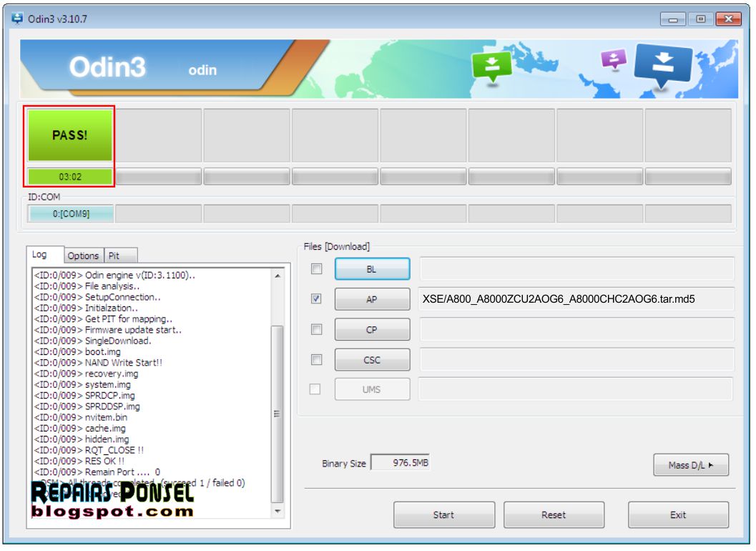
Task: Select log line "Get PIT for mapping.."
Action: (103, 319)
